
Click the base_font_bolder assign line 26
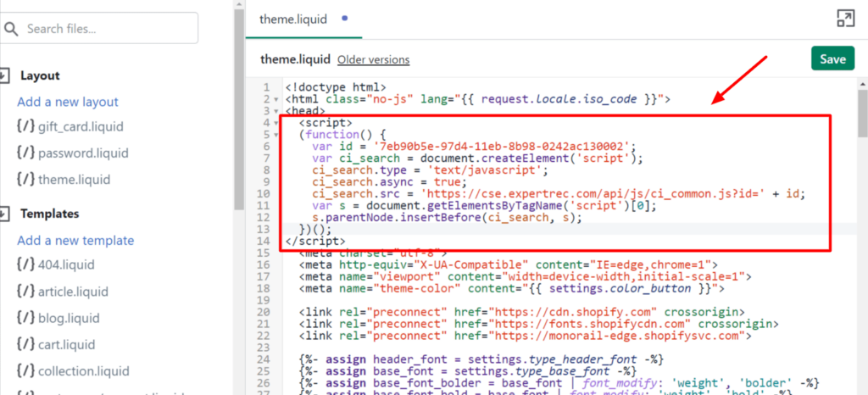559,382
